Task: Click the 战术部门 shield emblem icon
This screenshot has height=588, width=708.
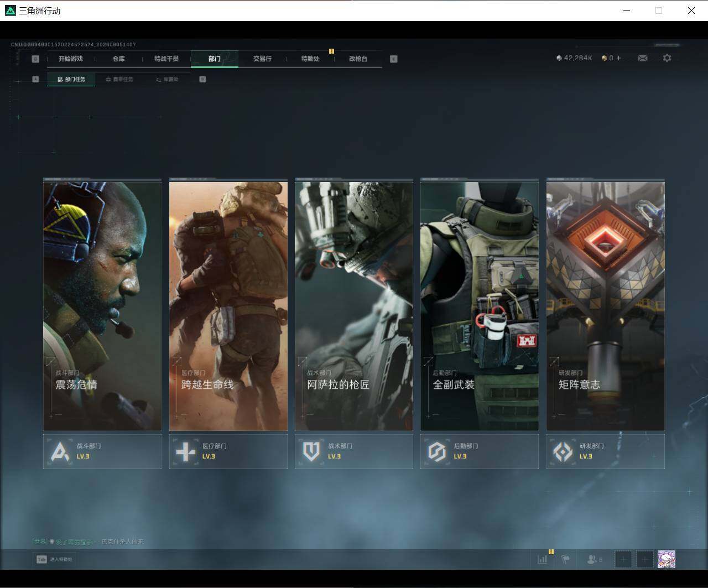Action: (311, 452)
